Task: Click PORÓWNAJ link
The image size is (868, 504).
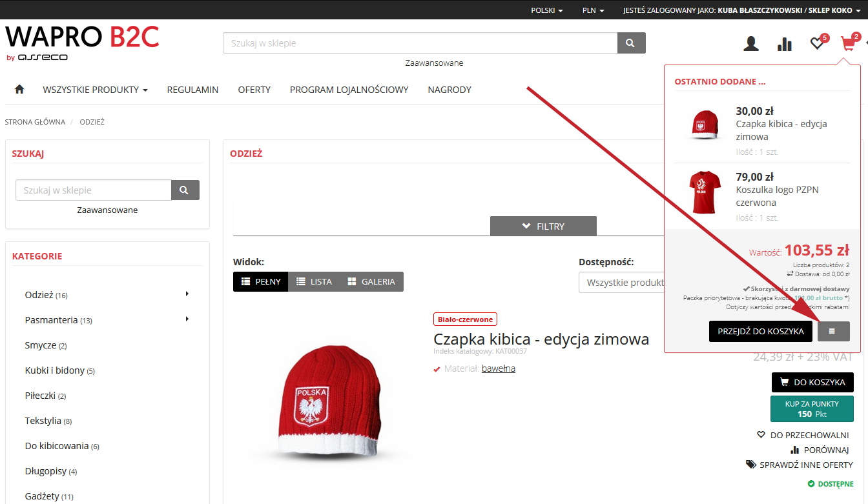Action: (820, 450)
